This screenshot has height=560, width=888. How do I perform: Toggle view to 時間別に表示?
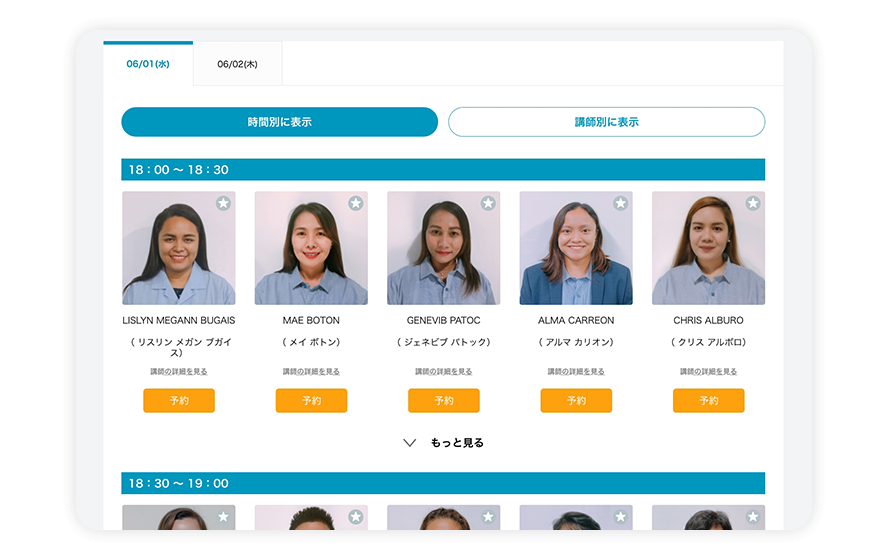pos(280,122)
